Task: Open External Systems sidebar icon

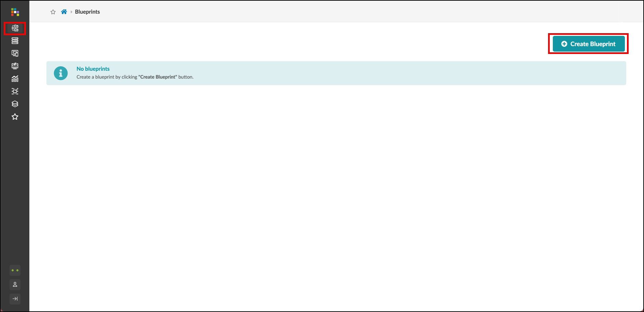Action: tap(15, 91)
